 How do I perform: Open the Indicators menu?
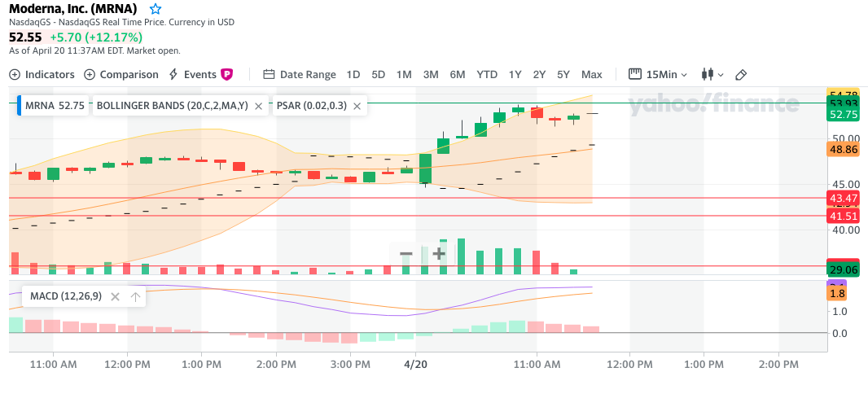pyautogui.click(x=42, y=74)
